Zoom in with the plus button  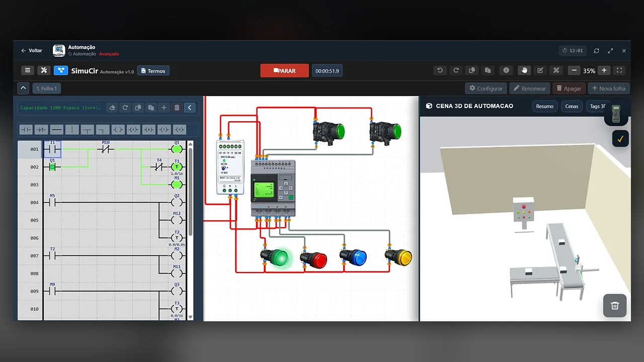[x=604, y=70]
